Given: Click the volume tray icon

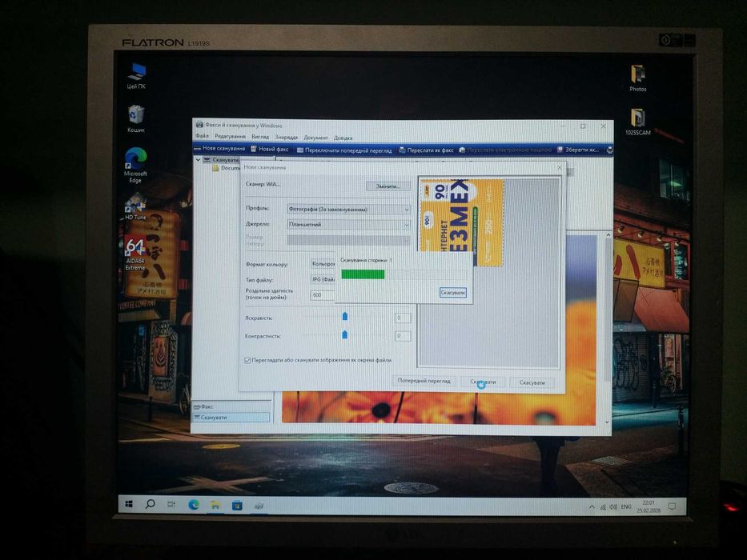Looking at the screenshot, I should [613, 506].
